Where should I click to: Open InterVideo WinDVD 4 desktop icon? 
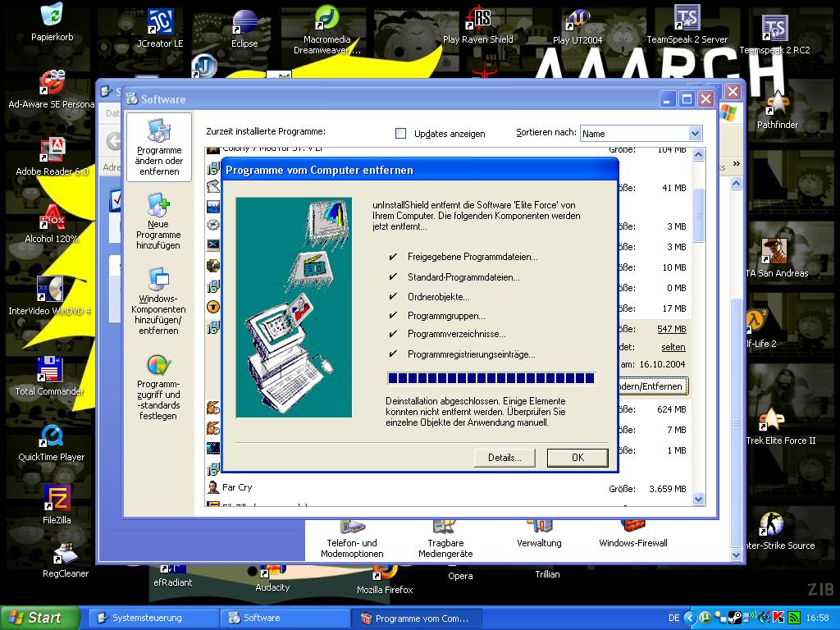pos(50,295)
